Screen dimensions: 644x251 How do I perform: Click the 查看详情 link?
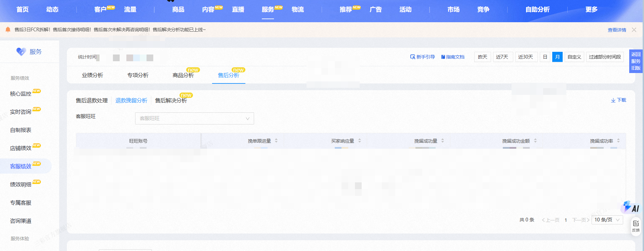point(617,30)
